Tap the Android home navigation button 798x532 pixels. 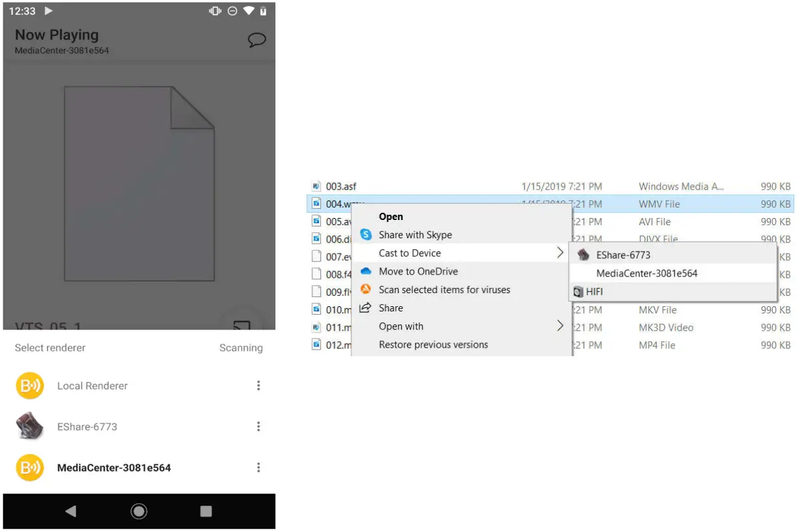139,511
